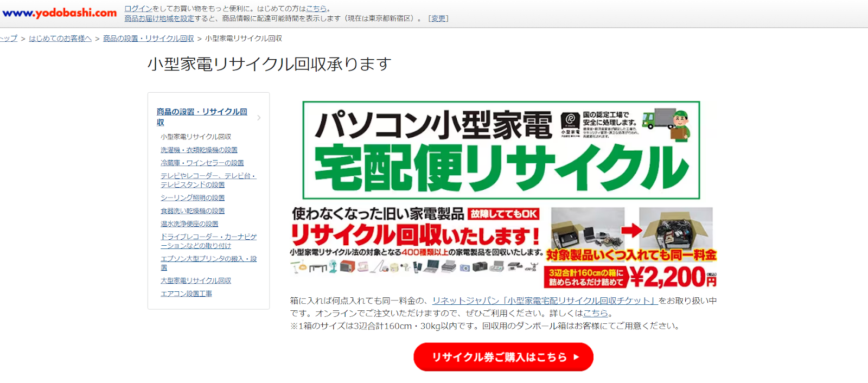Open 商品の設置・リサイクル回収 breadcrumb
The image size is (868, 383).
148,39
